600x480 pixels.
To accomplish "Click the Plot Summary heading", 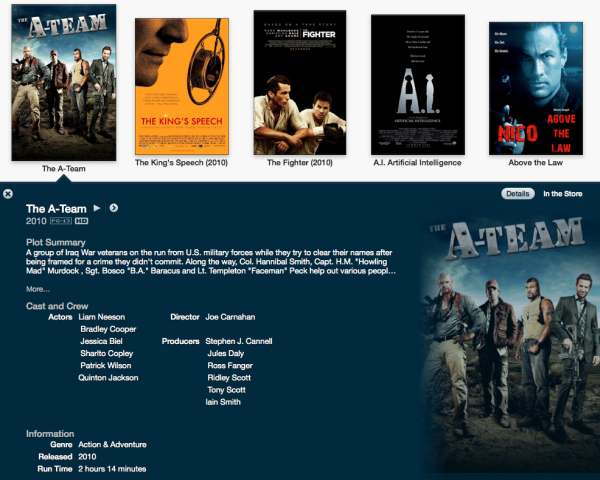I will point(56,242).
